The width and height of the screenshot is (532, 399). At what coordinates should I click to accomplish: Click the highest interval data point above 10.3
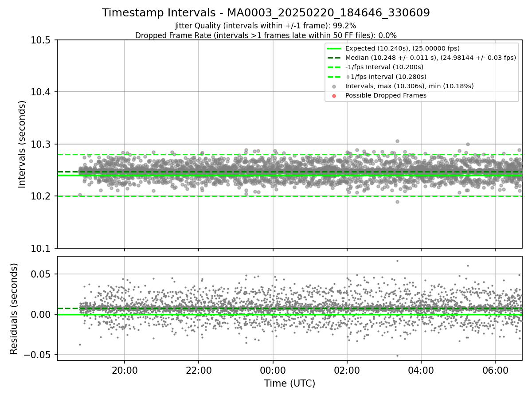397,141
